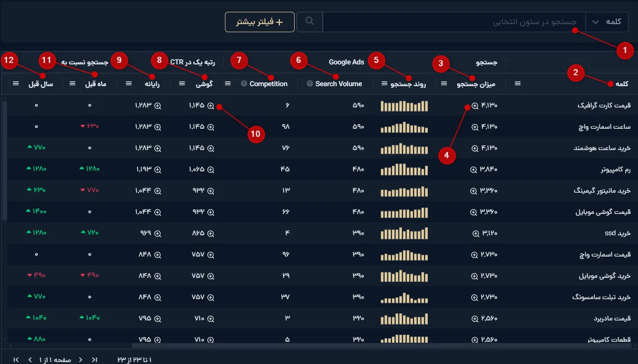Image resolution: width=638 pixels, height=364 pixels.
Task: Click میزان جستجو magnifier in قیمت مادربرد row
Action: click(475, 319)
